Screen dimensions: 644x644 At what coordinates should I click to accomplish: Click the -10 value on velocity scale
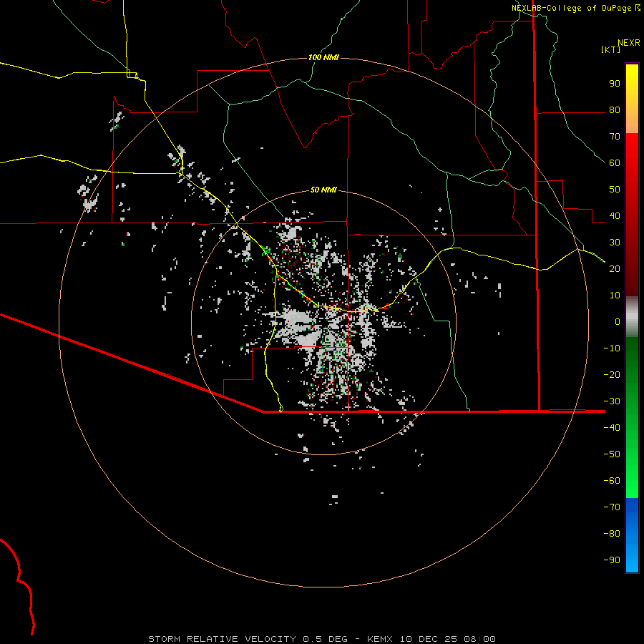click(x=612, y=348)
